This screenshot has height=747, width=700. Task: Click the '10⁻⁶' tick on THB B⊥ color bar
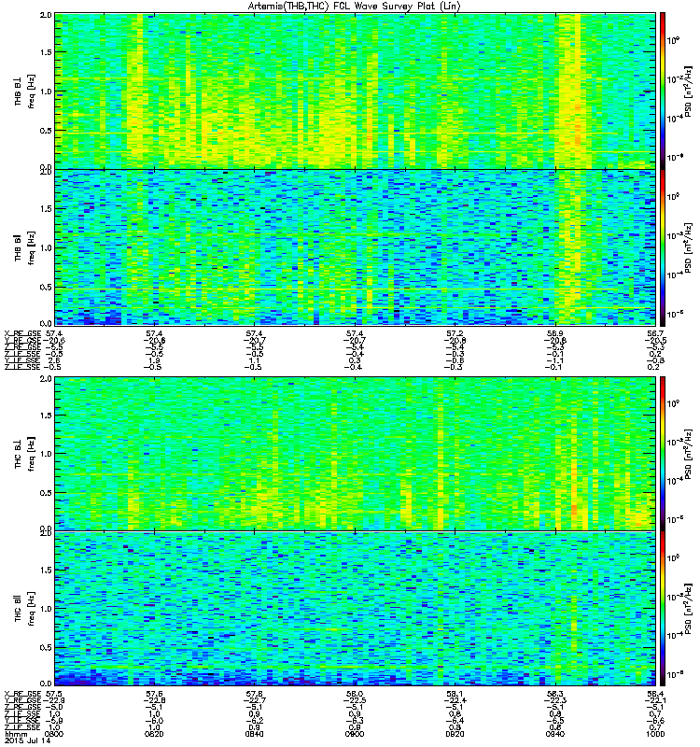pos(675,157)
